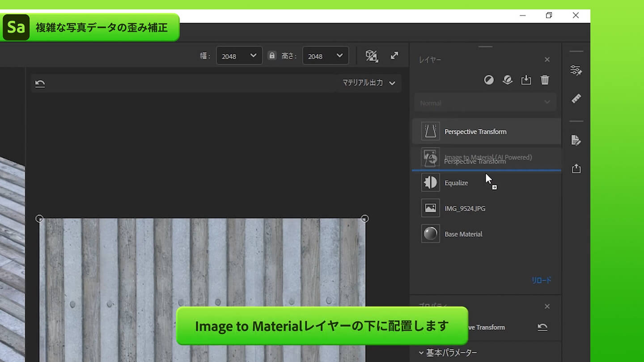This screenshot has height=362, width=644.
Task: Click the IMG_9524.JPG image thumbnail icon
Action: 430,208
